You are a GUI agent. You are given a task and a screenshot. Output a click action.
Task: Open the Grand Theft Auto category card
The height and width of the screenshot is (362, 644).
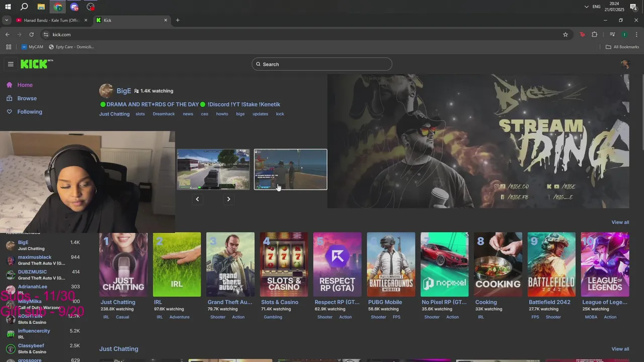[230, 264]
